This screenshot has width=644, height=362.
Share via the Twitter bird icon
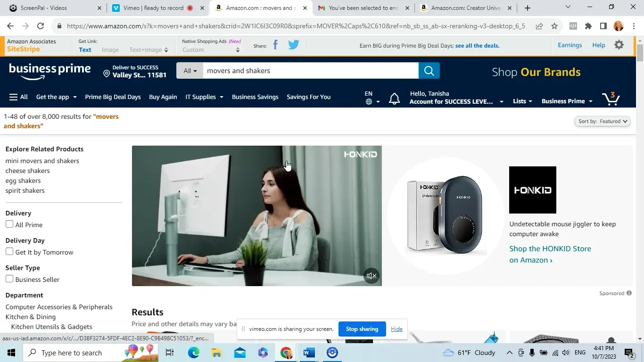click(294, 45)
